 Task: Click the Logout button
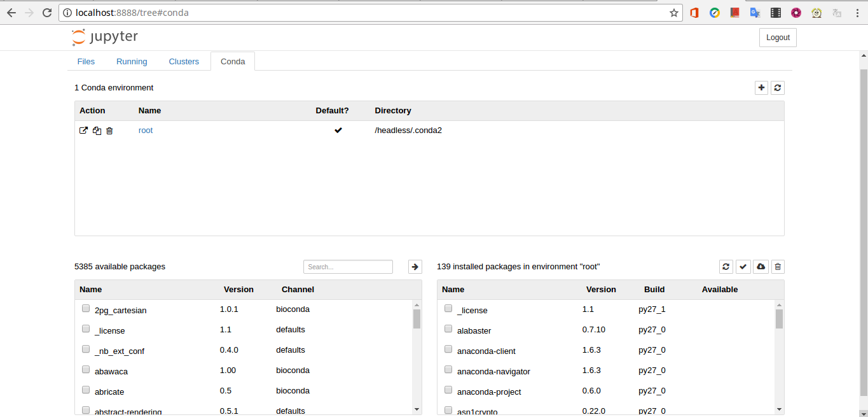pyautogui.click(x=778, y=38)
